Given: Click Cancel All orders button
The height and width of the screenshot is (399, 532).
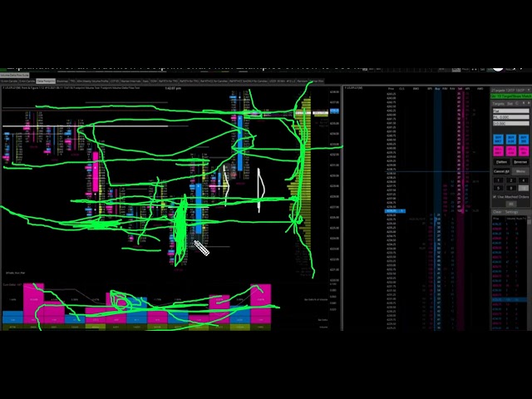Looking at the screenshot, I should [501, 171].
